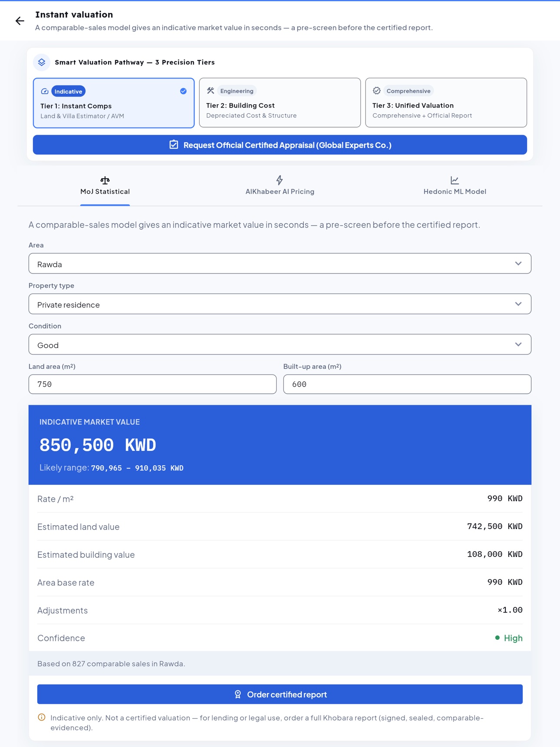Click the 850,500 KWD market value

click(98, 445)
